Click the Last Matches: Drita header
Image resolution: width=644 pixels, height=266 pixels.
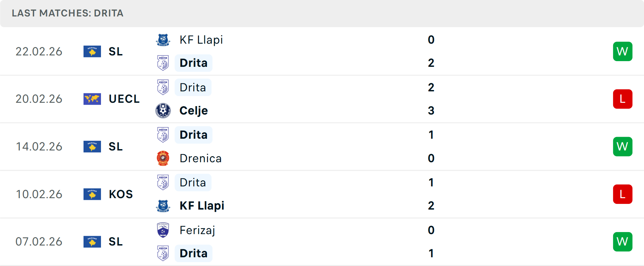(x=67, y=13)
